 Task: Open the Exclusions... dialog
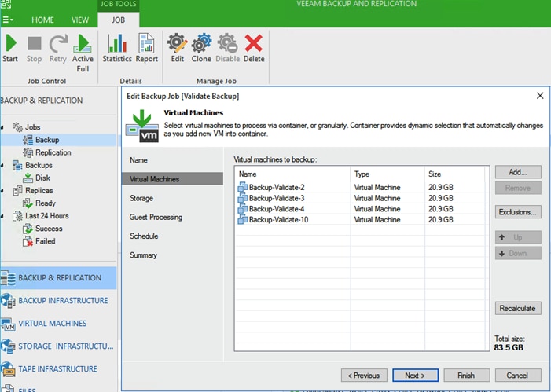(518, 212)
